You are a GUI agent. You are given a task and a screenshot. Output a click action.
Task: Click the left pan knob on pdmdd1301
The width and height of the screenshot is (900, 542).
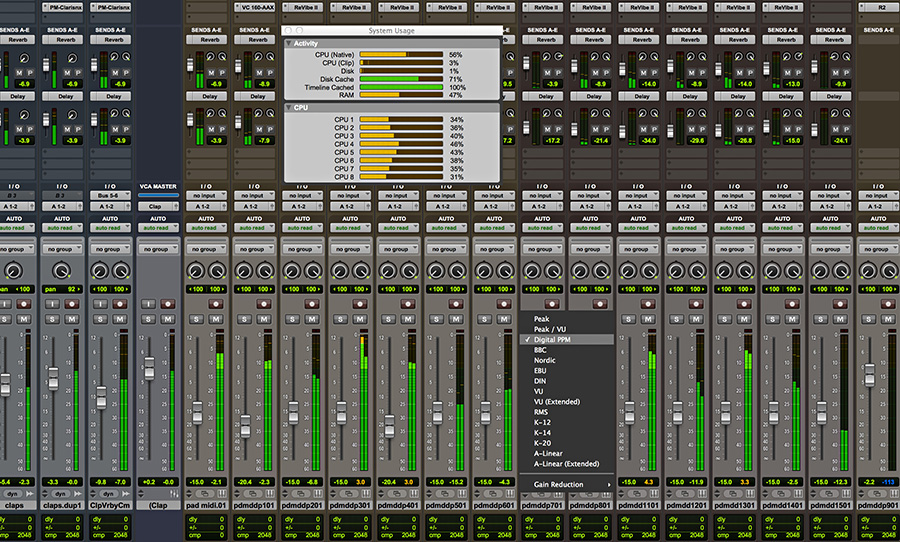click(x=724, y=270)
